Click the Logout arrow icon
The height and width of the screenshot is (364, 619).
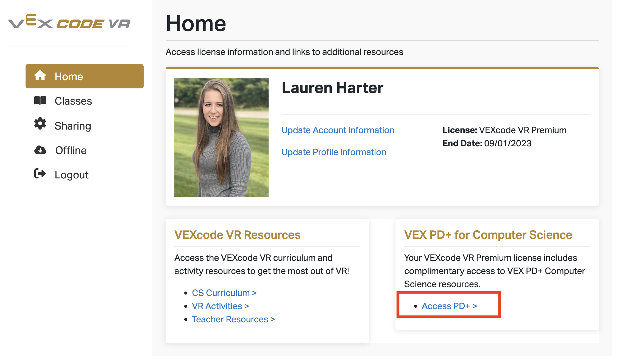(40, 174)
